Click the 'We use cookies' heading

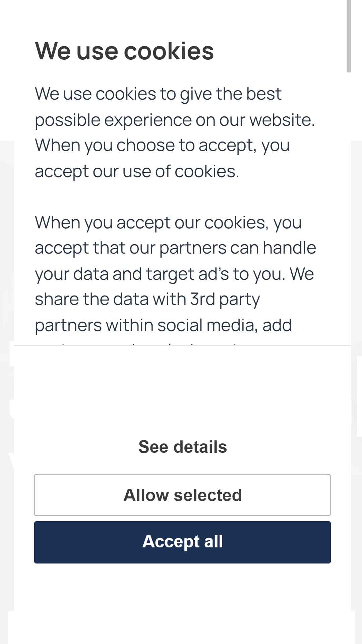pyautogui.click(x=124, y=51)
